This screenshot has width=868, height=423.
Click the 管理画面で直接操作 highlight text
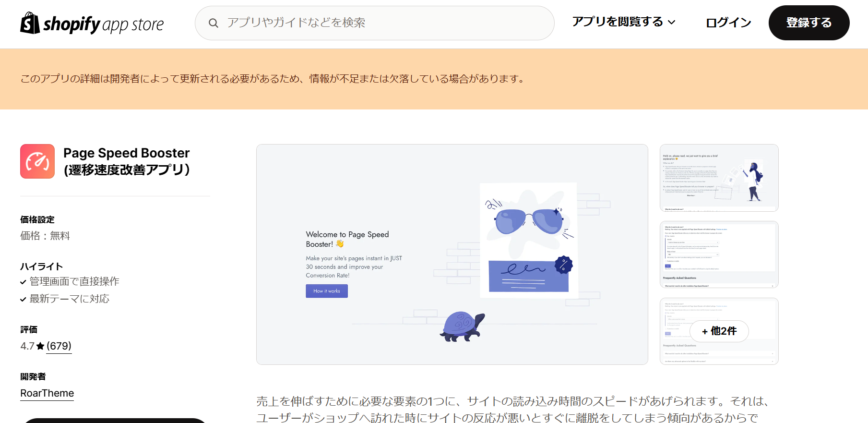point(74,281)
